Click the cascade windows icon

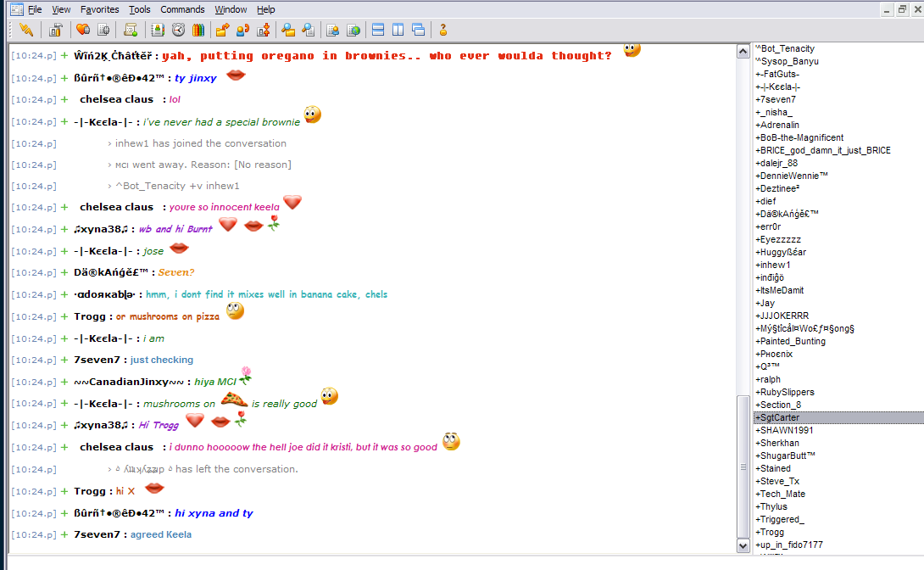tap(419, 30)
